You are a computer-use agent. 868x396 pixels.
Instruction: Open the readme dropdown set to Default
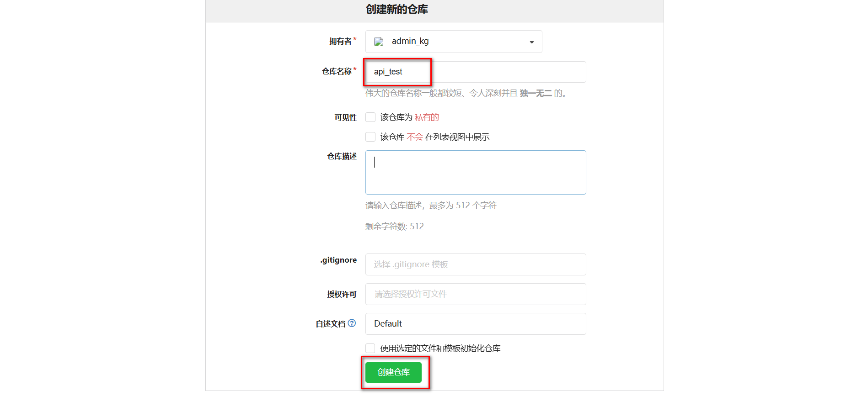coord(476,324)
